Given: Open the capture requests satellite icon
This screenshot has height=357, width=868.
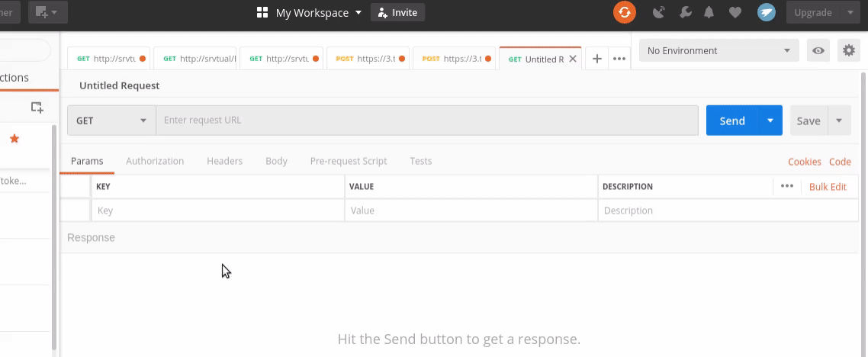Looking at the screenshot, I should (x=659, y=12).
